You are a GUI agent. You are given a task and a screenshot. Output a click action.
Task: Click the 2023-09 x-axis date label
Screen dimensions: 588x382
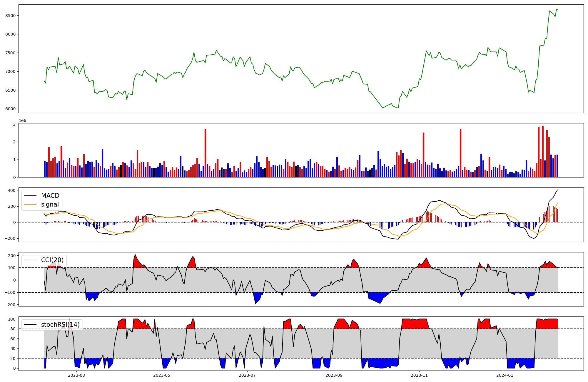coord(334,375)
